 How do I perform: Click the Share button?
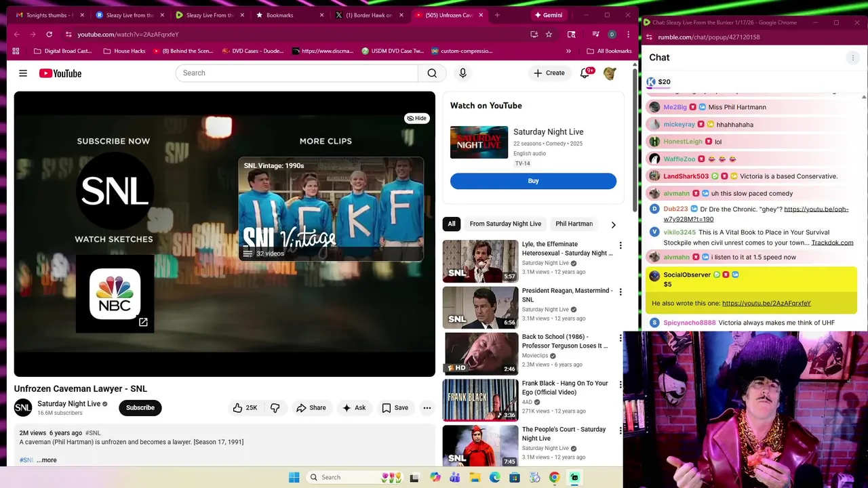[311, 407]
